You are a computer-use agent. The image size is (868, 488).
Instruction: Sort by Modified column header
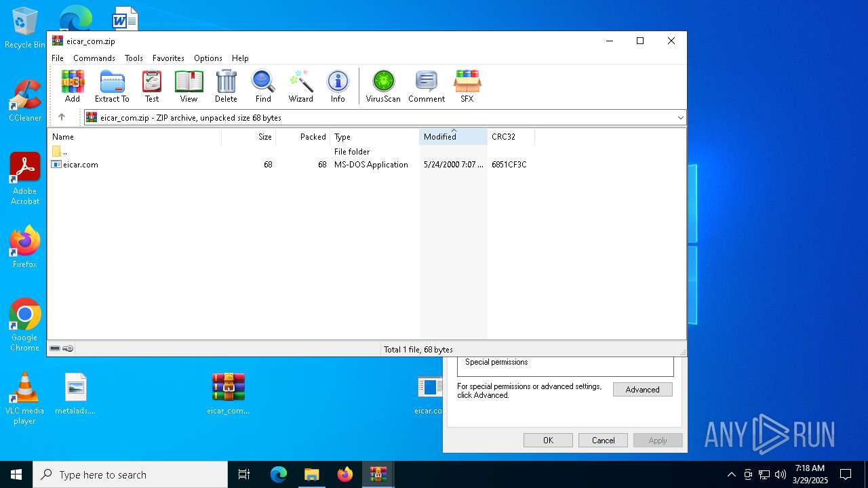click(453, 137)
